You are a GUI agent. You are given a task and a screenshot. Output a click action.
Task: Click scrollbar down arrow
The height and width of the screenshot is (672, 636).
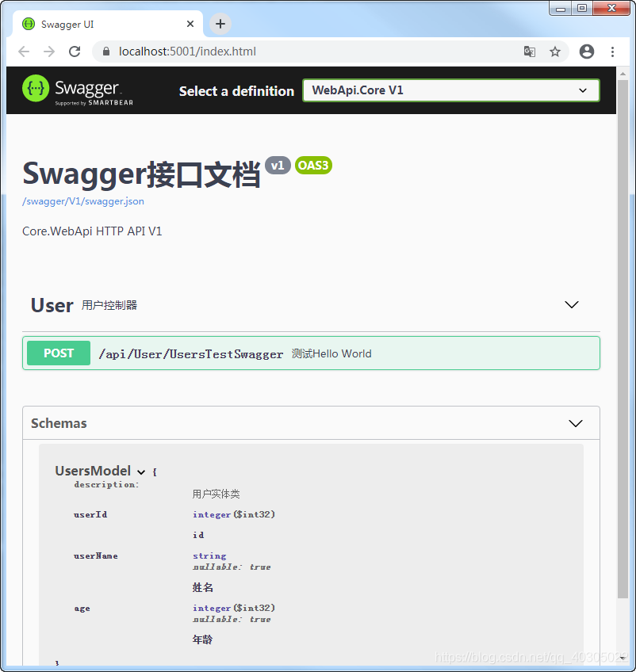click(x=623, y=658)
